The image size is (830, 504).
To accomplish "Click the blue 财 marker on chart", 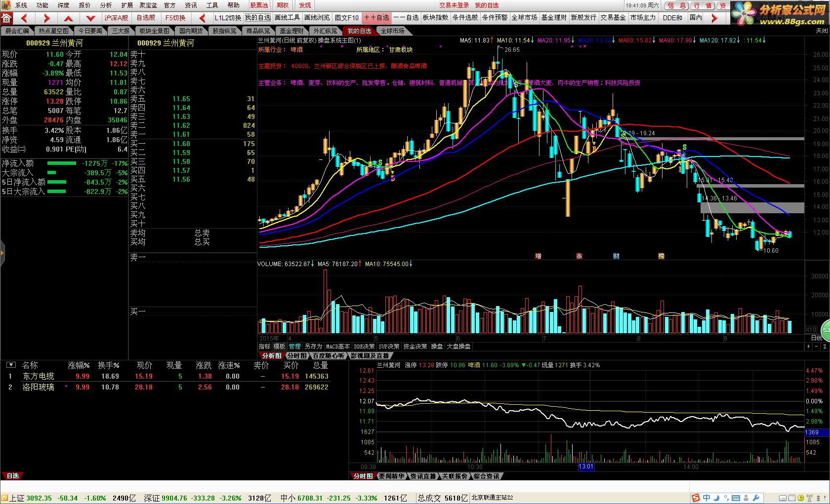I will pos(616,256).
